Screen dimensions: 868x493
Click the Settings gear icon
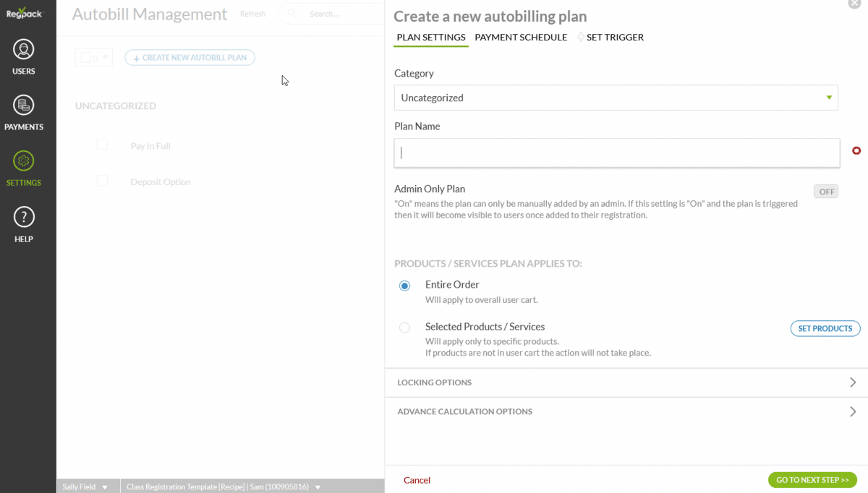pyautogui.click(x=24, y=161)
